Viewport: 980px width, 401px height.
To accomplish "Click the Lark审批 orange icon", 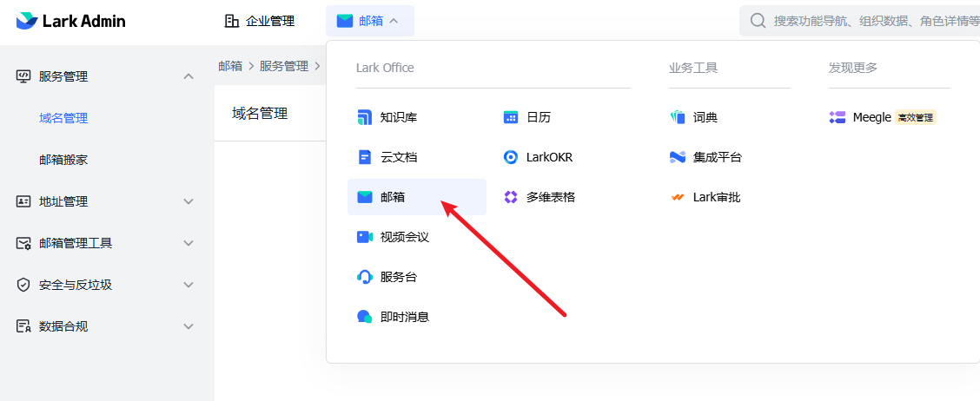I will click(x=678, y=197).
